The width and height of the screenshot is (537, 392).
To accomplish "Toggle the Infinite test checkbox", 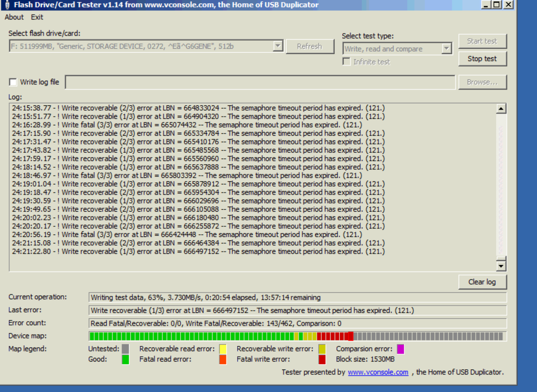I will [346, 62].
